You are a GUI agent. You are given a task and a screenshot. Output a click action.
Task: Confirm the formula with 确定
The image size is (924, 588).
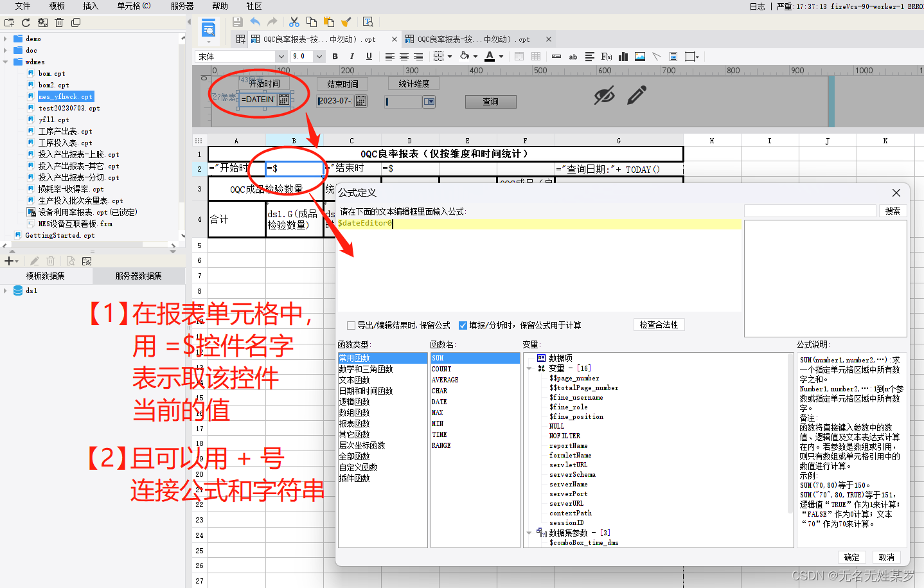[x=852, y=557]
